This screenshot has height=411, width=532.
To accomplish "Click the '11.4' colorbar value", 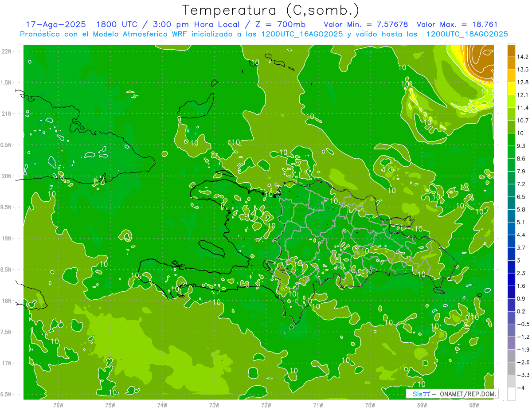I will (x=523, y=108).
